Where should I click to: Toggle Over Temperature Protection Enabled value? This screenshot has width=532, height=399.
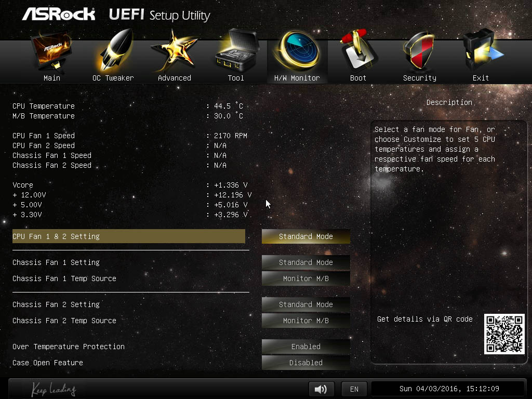pyautogui.click(x=305, y=347)
